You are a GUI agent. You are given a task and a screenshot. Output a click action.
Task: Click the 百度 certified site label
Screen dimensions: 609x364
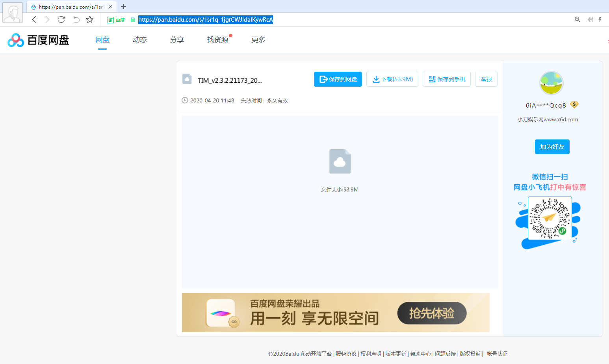pos(116,20)
